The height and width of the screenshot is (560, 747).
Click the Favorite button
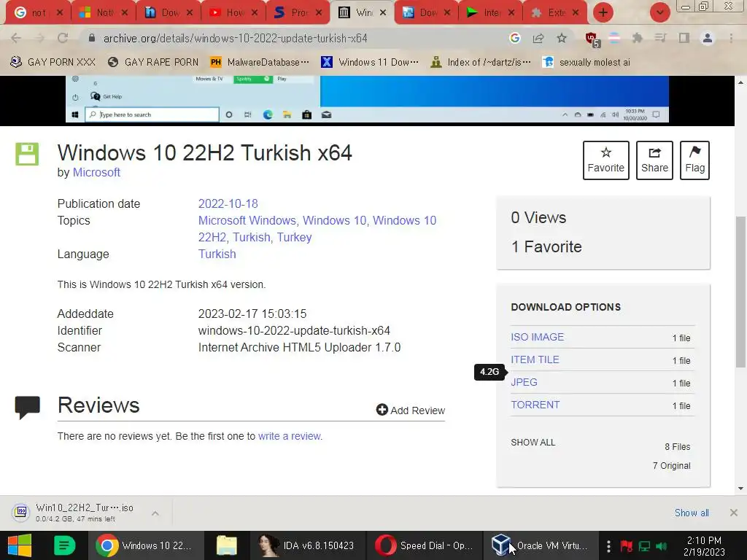tap(606, 160)
